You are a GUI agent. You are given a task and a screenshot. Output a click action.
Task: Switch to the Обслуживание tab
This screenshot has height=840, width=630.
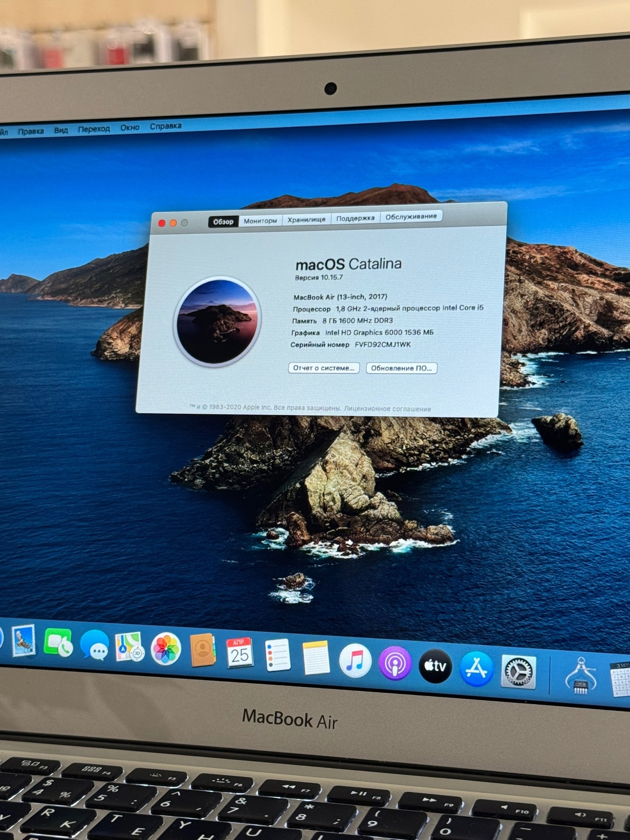411,217
